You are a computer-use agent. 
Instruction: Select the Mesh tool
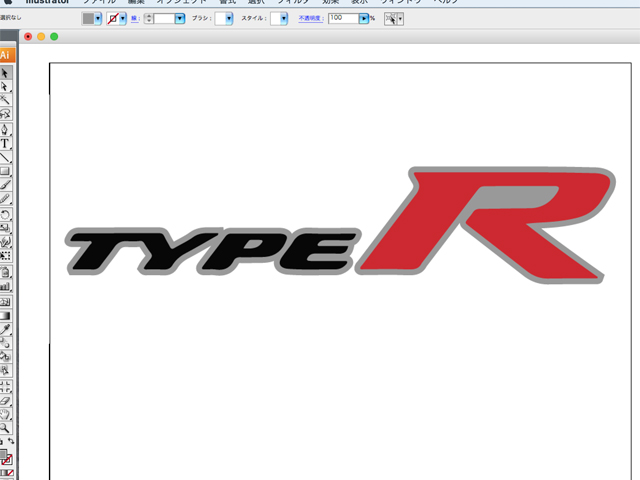click(5, 302)
